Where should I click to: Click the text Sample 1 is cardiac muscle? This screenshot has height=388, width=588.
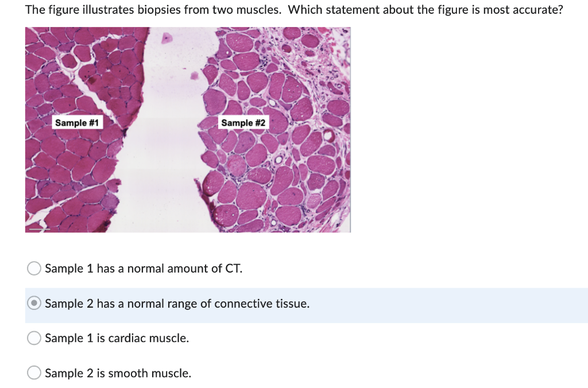coord(118,338)
